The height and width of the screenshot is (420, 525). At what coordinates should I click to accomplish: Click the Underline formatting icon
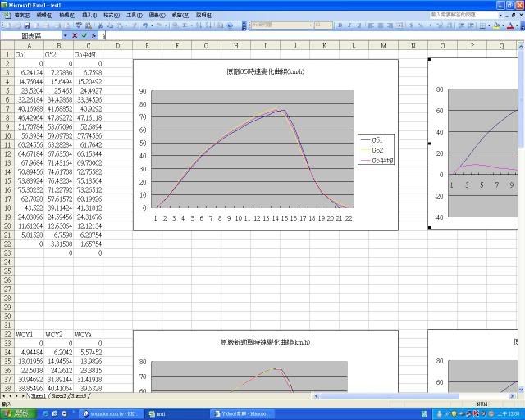(x=360, y=25)
